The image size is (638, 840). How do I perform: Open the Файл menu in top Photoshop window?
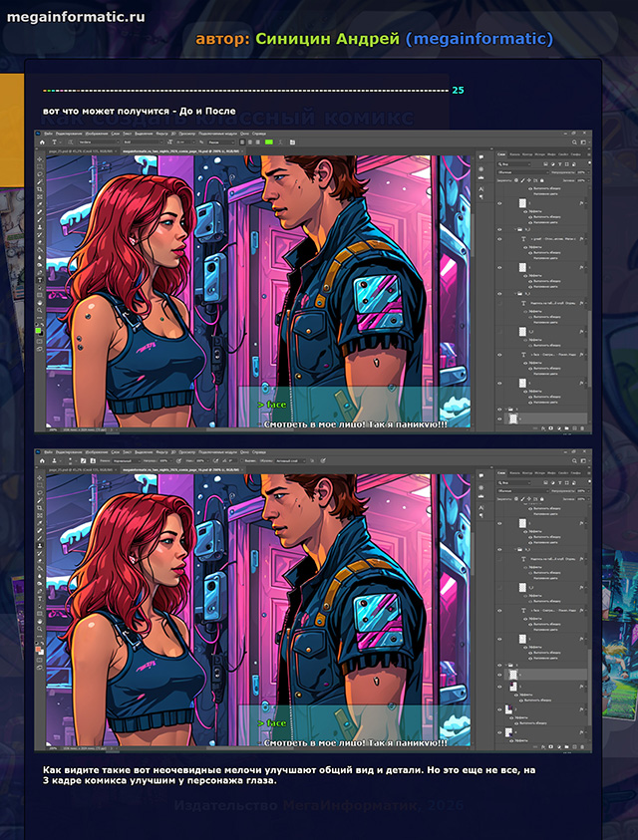point(48,134)
